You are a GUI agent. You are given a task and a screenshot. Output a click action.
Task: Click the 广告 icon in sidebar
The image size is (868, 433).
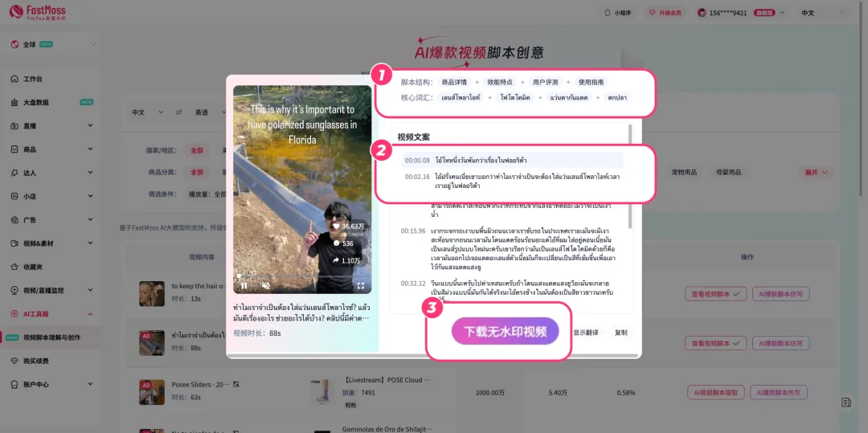tap(15, 220)
